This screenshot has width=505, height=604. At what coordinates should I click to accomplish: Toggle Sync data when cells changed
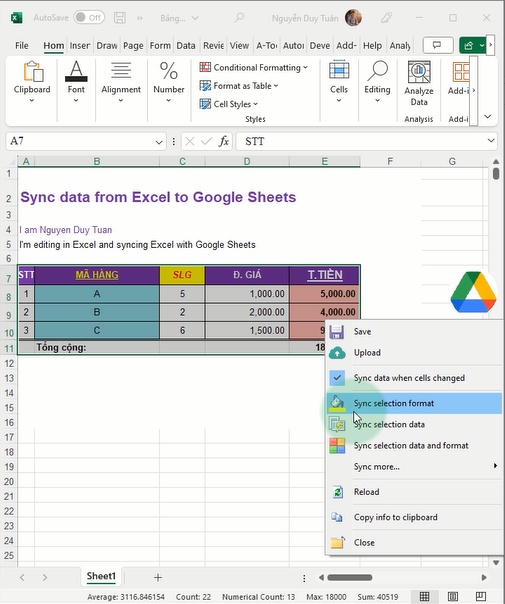tap(414, 378)
